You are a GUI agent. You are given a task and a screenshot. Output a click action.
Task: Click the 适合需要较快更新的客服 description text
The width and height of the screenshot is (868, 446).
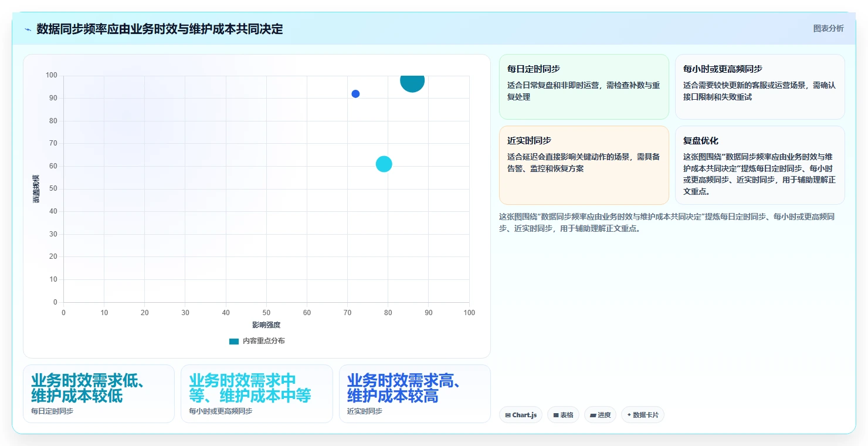click(759, 91)
